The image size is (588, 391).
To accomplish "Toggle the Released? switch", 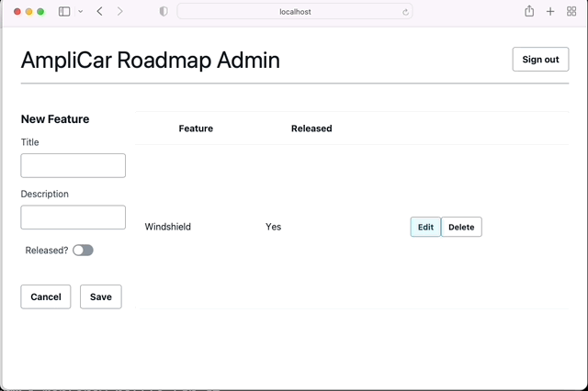I will [83, 251].
